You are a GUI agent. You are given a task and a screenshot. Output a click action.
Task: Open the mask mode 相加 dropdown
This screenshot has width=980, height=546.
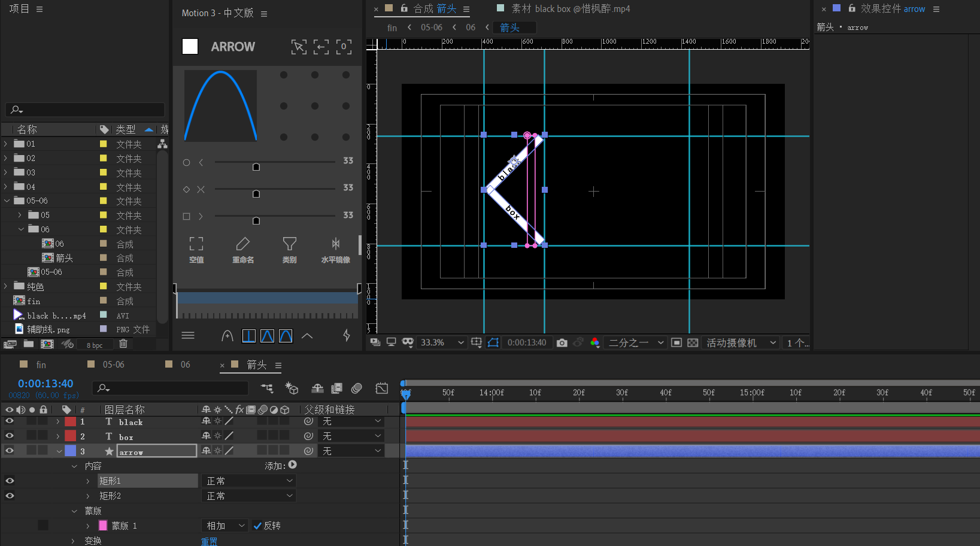click(x=226, y=526)
